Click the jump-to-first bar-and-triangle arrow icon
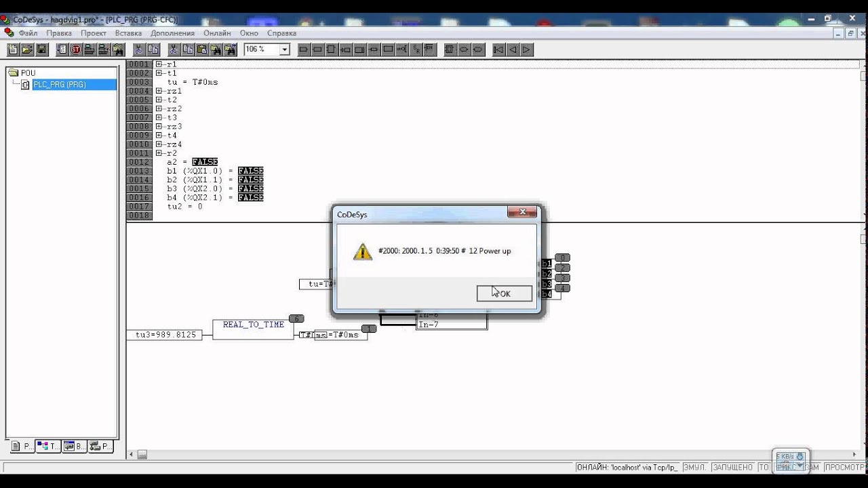The height and width of the screenshot is (488, 868). pos(498,49)
